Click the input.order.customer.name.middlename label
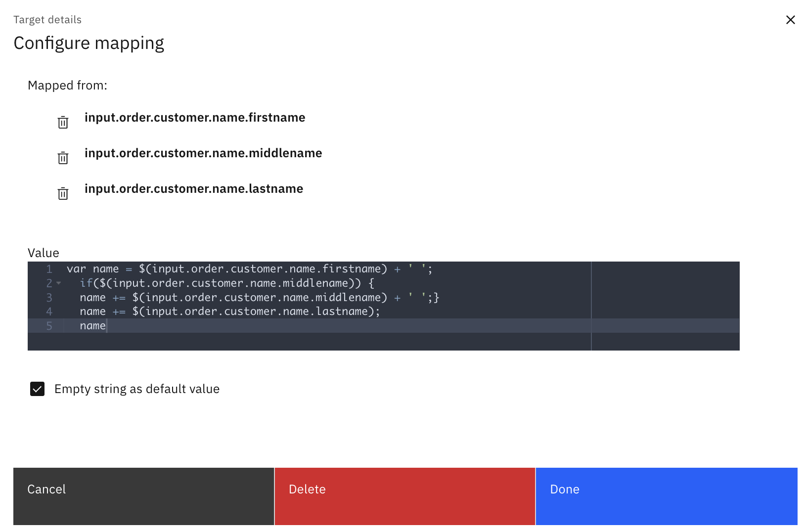Viewport: 804px width, 532px height. [x=203, y=153]
